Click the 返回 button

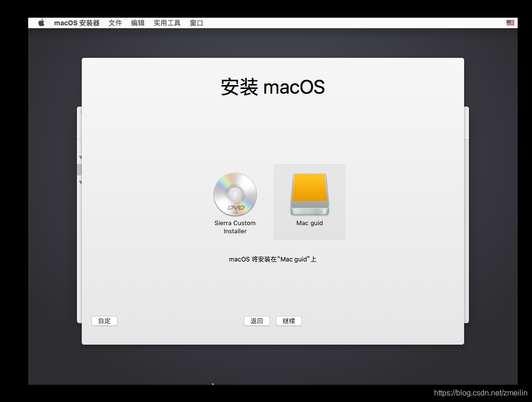pos(257,321)
